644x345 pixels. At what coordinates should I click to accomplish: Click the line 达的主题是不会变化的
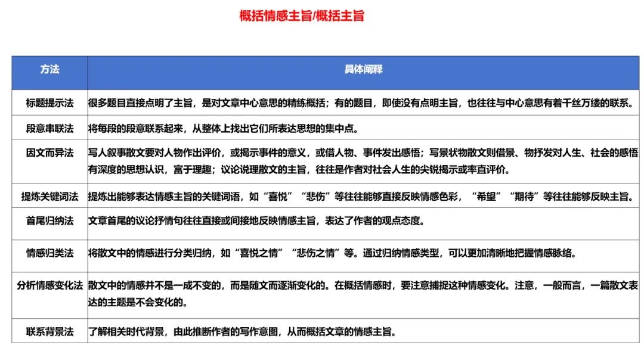(138, 302)
